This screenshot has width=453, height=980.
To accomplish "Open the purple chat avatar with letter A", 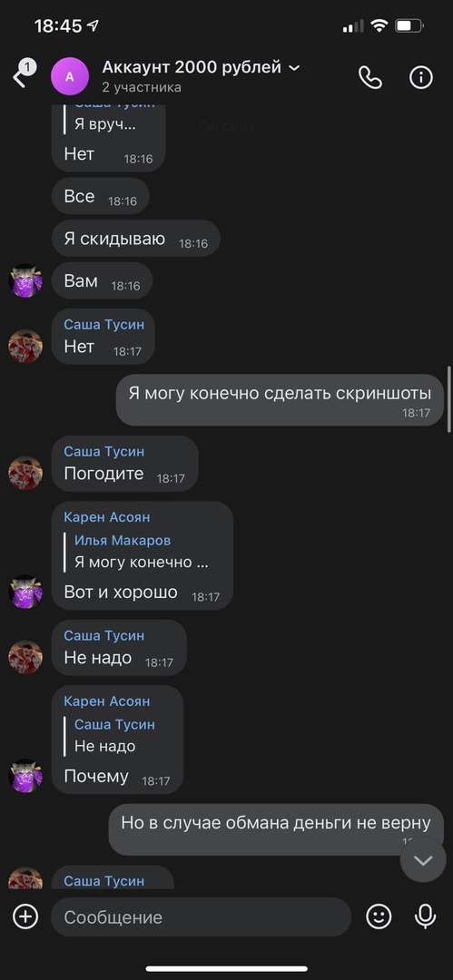I will pos(70,76).
